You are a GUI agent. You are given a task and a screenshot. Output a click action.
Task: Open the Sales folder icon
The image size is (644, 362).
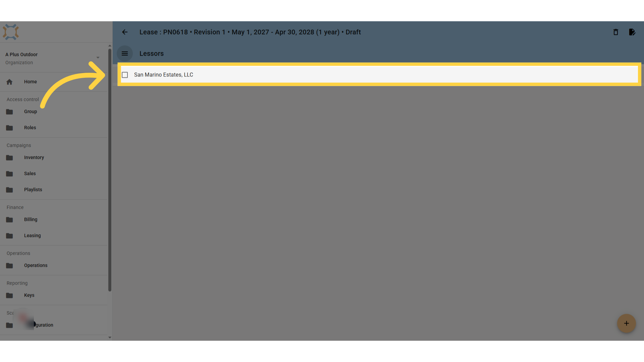(x=9, y=174)
